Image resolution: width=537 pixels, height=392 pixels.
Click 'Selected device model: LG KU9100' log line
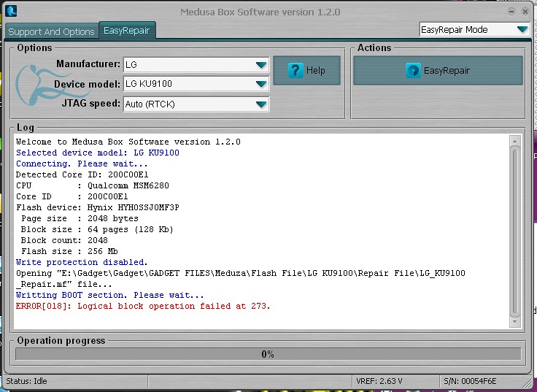(98, 153)
